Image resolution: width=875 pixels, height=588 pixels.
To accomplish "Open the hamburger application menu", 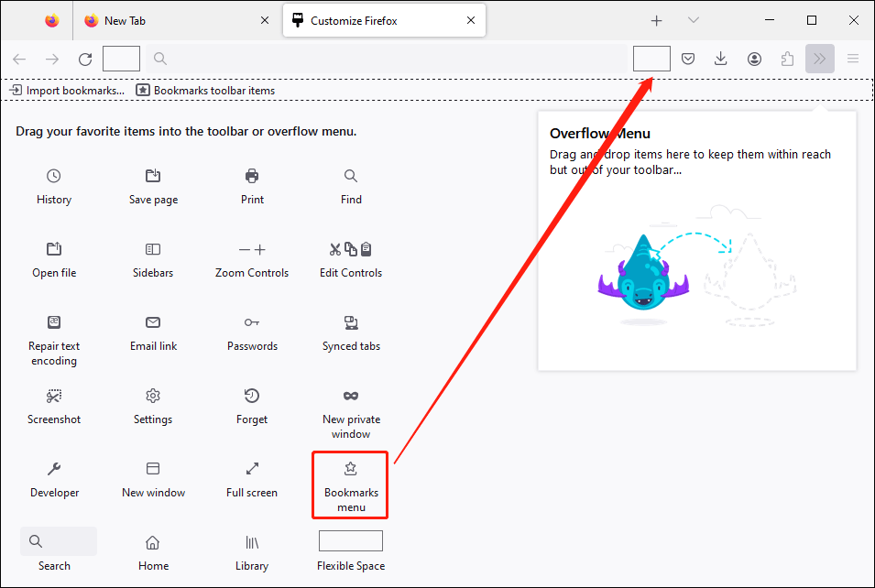I will [x=853, y=59].
